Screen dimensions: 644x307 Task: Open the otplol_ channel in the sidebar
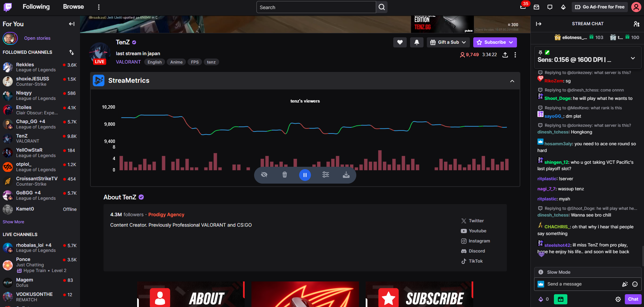click(x=40, y=167)
